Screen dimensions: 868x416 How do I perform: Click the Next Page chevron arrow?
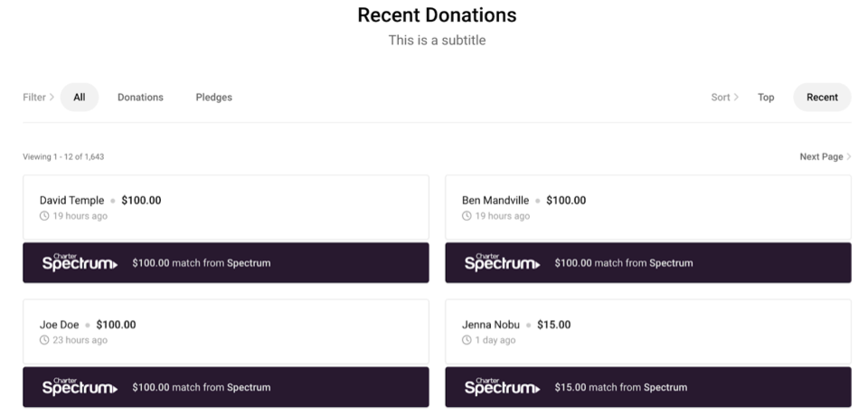click(x=849, y=156)
